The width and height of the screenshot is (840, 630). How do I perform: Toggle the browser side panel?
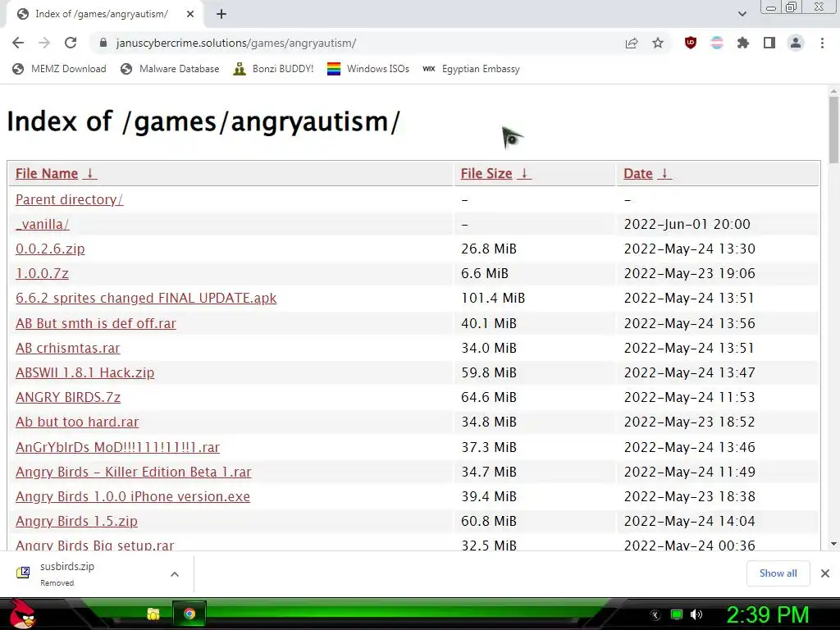coord(769,43)
